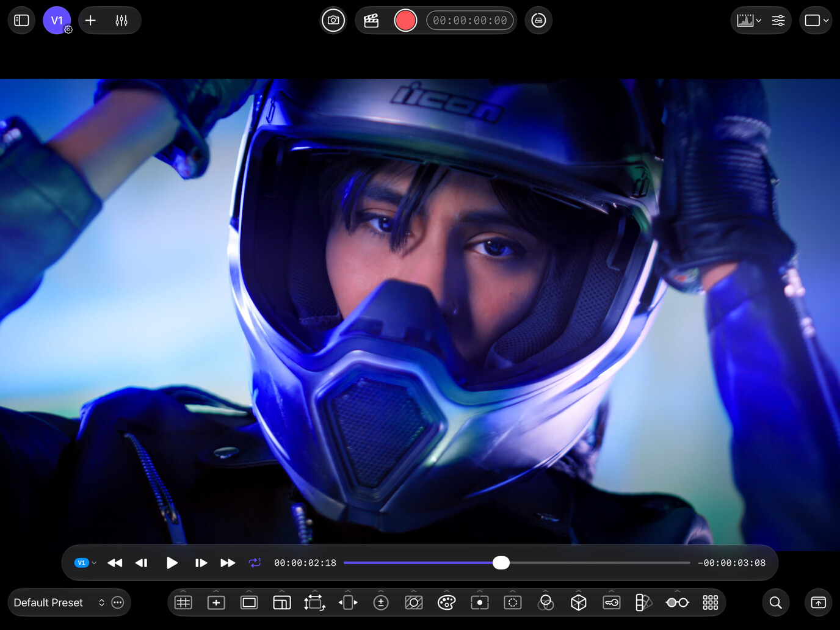Open the key tool
Screen dimensions: 840x630
[x=612, y=603]
